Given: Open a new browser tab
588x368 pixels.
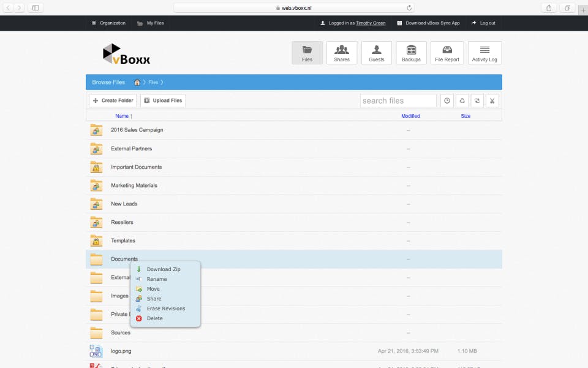Looking at the screenshot, I should [582, 10].
